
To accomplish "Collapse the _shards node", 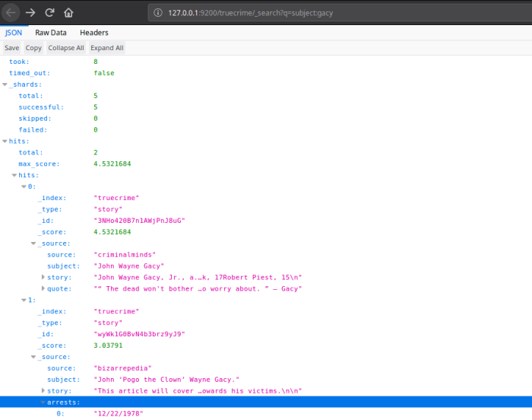I will (5, 84).
